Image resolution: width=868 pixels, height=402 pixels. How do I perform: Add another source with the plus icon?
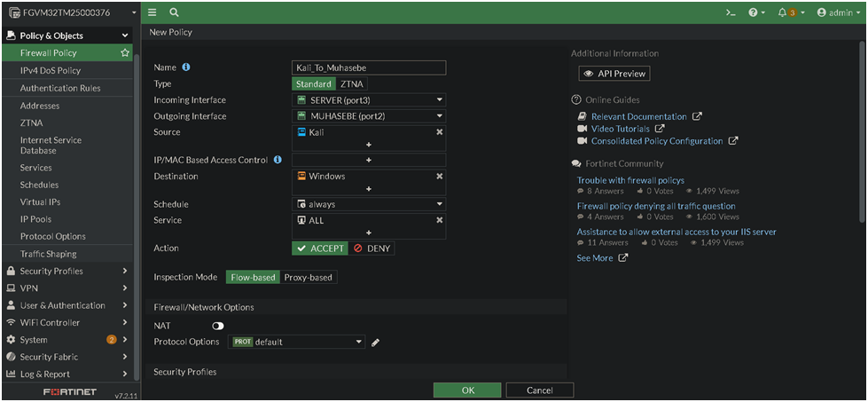click(369, 145)
